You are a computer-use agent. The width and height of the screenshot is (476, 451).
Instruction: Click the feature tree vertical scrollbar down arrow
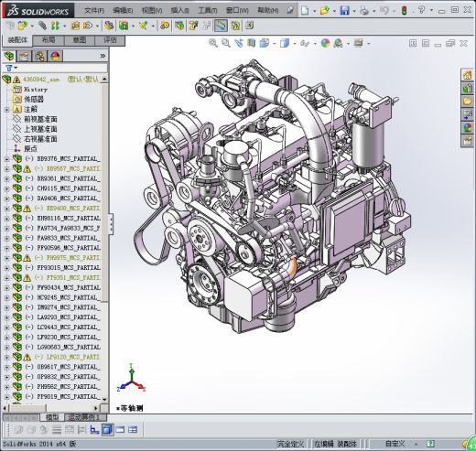click(104, 399)
